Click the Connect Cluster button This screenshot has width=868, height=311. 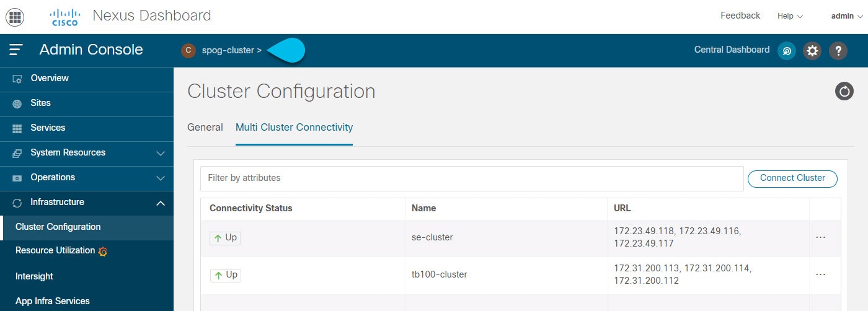792,178
